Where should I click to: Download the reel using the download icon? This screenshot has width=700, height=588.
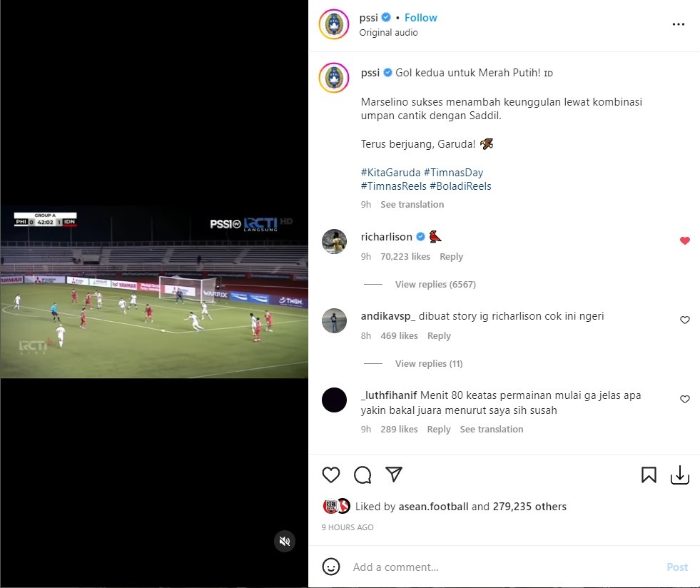pos(680,475)
